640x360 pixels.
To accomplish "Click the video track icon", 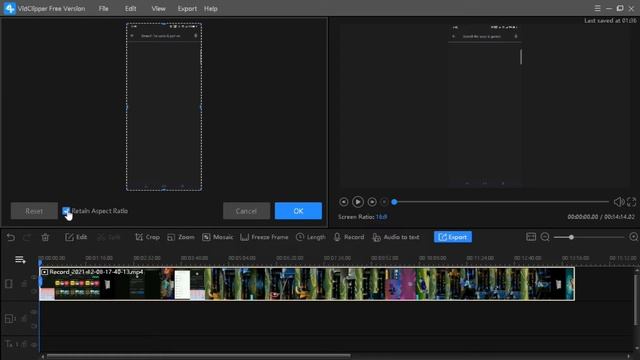I will click(x=9, y=284).
